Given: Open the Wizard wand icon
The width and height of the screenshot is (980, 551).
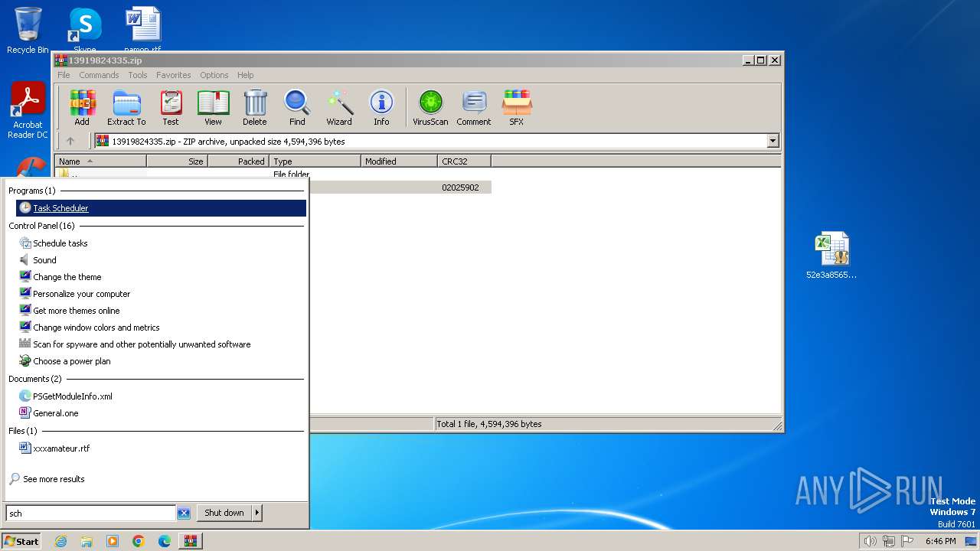Looking at the screenshot, I should tap(339, 108).
